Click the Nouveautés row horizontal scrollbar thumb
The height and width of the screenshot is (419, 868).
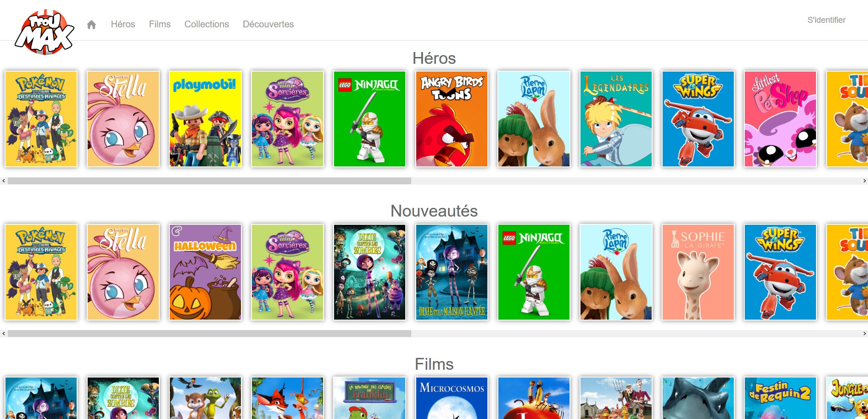tap(209, 334)
